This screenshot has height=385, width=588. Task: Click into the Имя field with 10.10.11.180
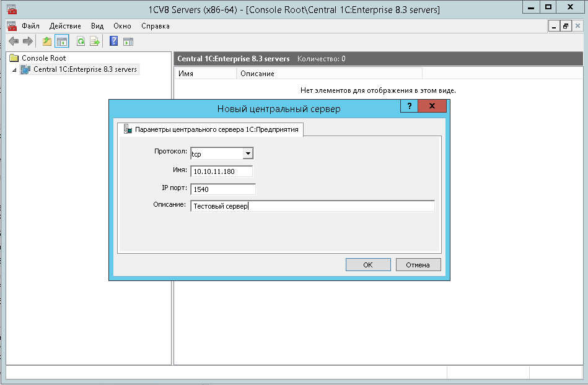pyautogui.click(x=222, y=171)
